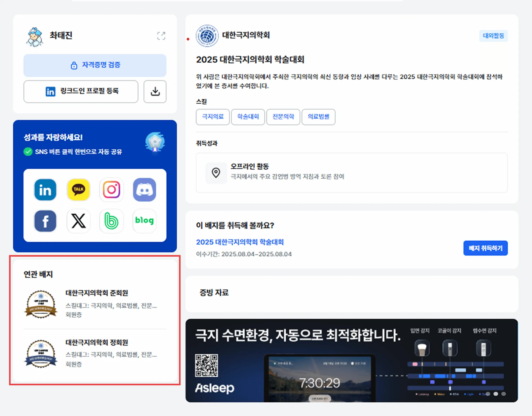
Task: Share via the green Band icon
Action: click(111, 221)
